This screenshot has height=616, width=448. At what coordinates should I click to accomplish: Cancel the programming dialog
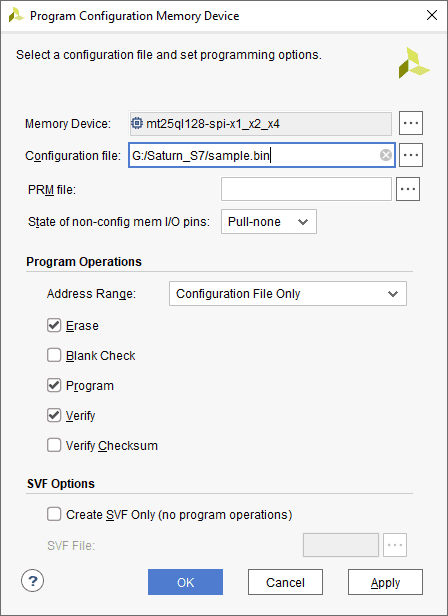click(285, 582)
